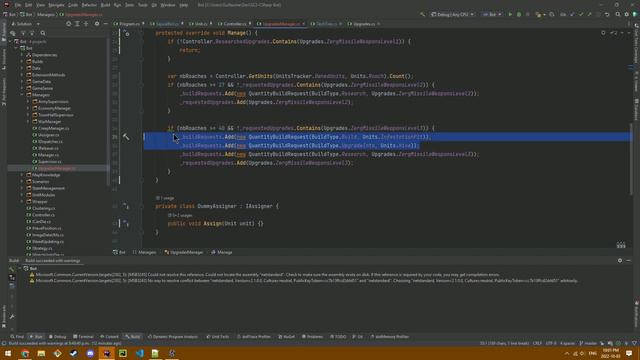Switch to the Program.cs editor tab
The height and width of the screenshot is (360, 640).
(x=129, y=24)
